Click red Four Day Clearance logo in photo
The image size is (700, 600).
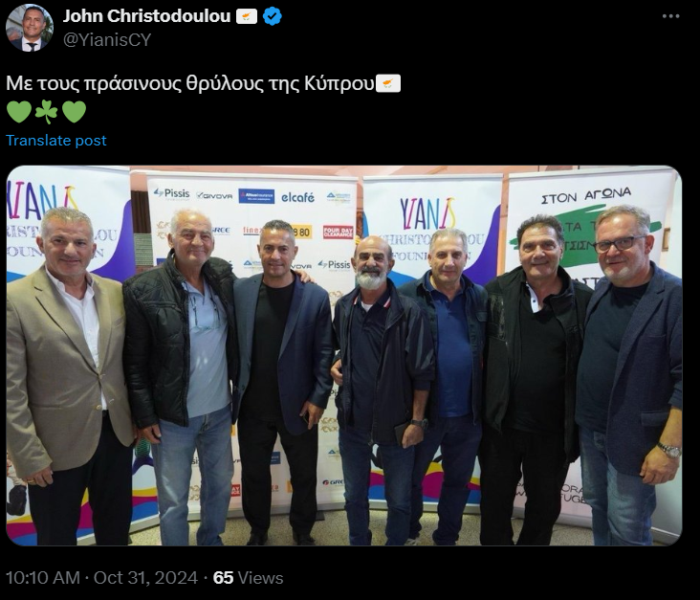(338, 232)
